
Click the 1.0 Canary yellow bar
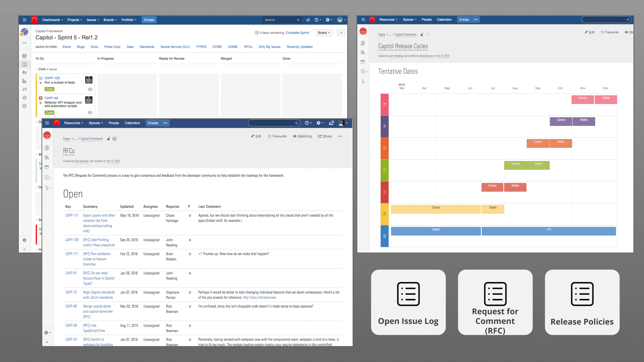pos(436,209)
